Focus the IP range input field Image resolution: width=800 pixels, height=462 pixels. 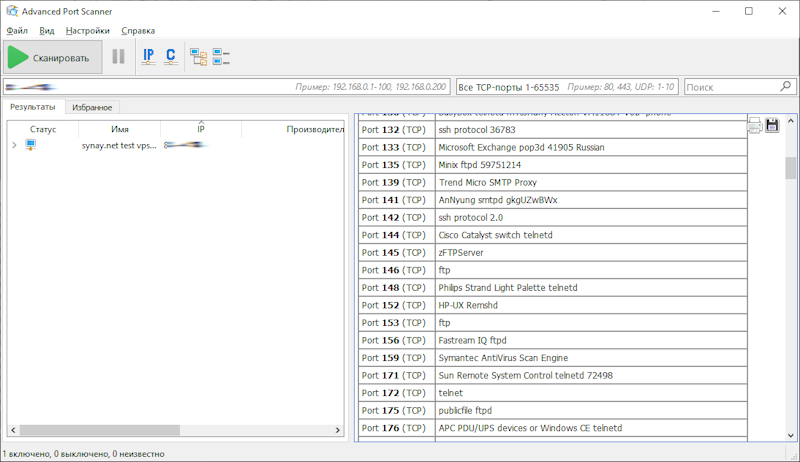(227, 87)
